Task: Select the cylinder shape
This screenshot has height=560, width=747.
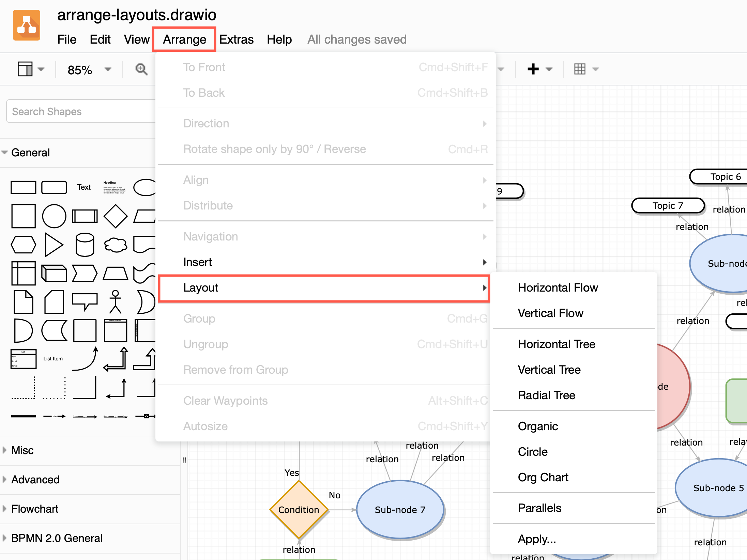Action: (85, 244)
